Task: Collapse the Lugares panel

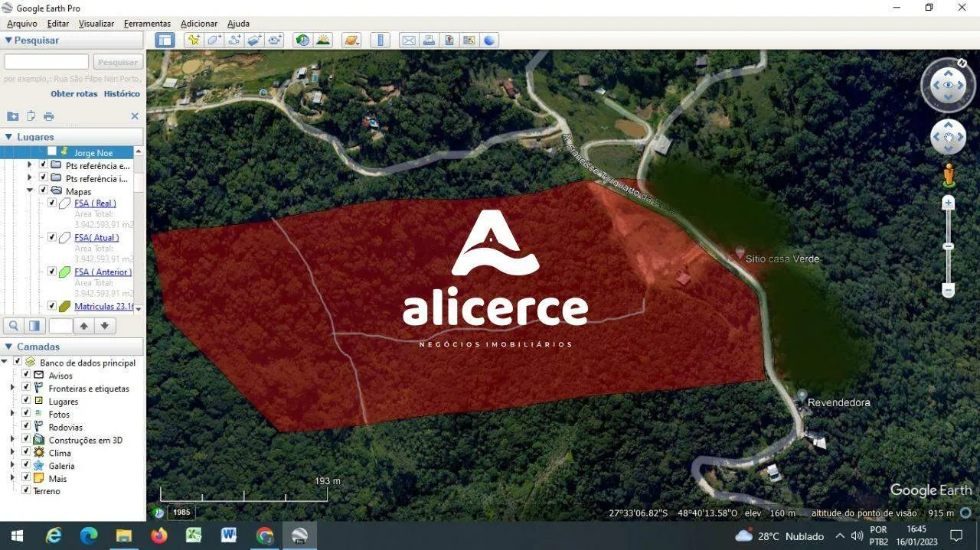Action: point(8,137)
